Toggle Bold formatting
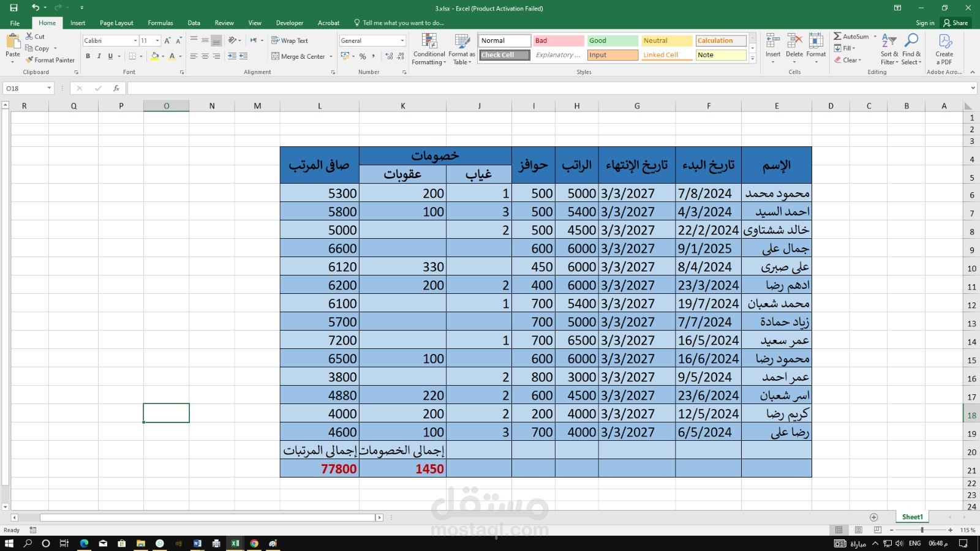The height and width of the screenshot is (551, 980). [x=88, y=56]
